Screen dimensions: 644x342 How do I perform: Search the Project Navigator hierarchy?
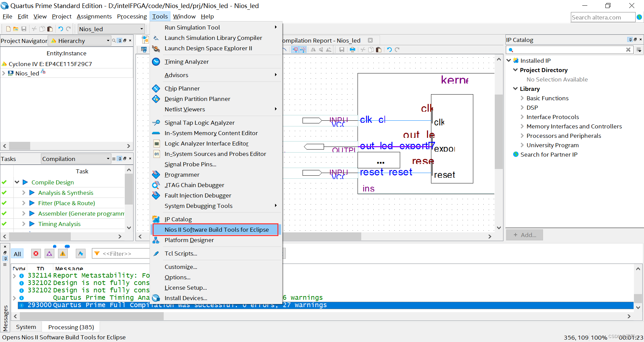click(114, 41)
